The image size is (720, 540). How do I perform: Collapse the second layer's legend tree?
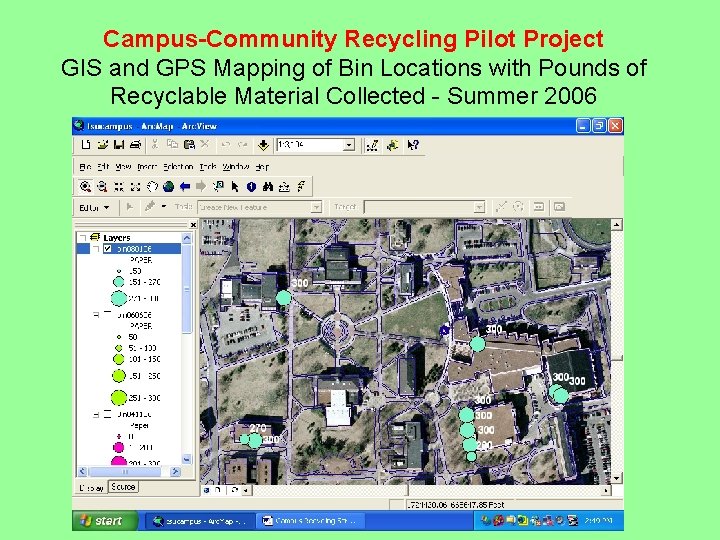pos(96,315)
